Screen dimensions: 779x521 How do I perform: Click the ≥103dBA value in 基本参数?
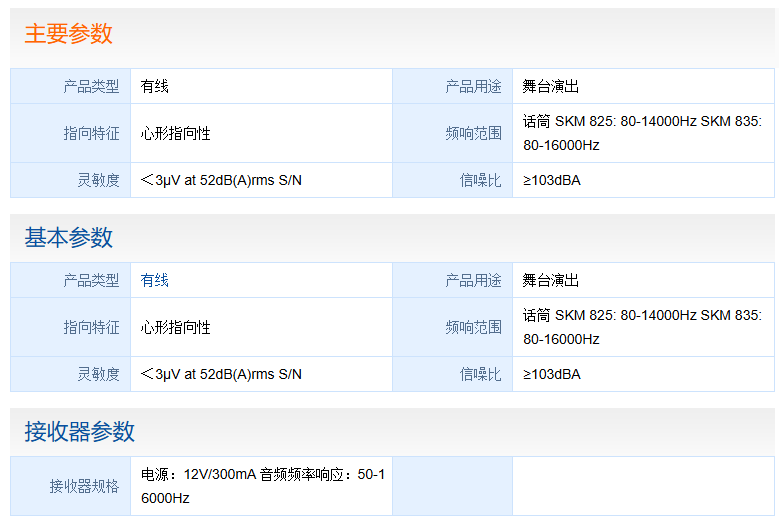coord(551,374)
